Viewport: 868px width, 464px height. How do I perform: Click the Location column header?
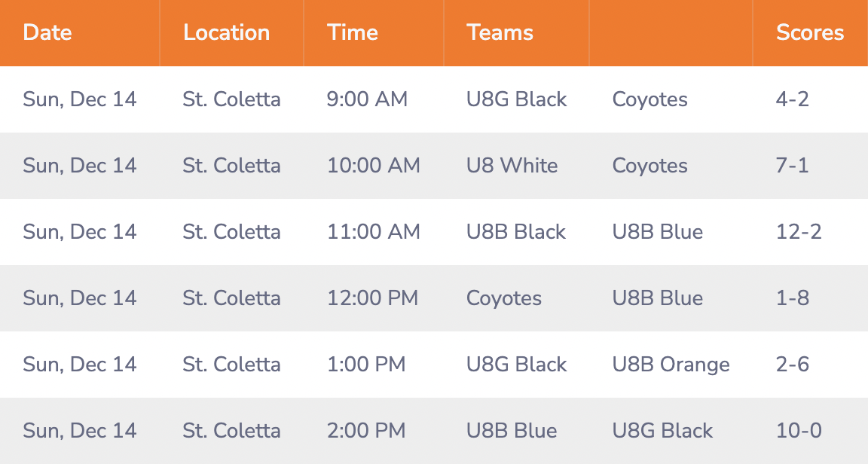click(226, 32)
